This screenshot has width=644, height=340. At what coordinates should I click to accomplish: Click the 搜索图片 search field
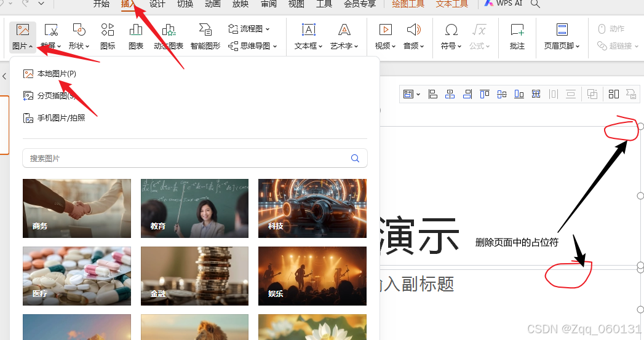click(x=195, y=158)
